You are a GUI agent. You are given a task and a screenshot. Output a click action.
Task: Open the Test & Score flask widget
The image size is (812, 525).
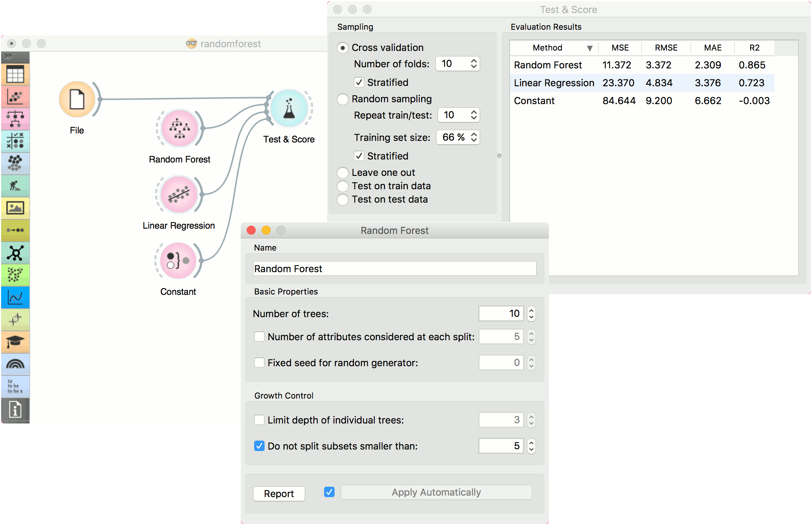[x=289, y=108]
